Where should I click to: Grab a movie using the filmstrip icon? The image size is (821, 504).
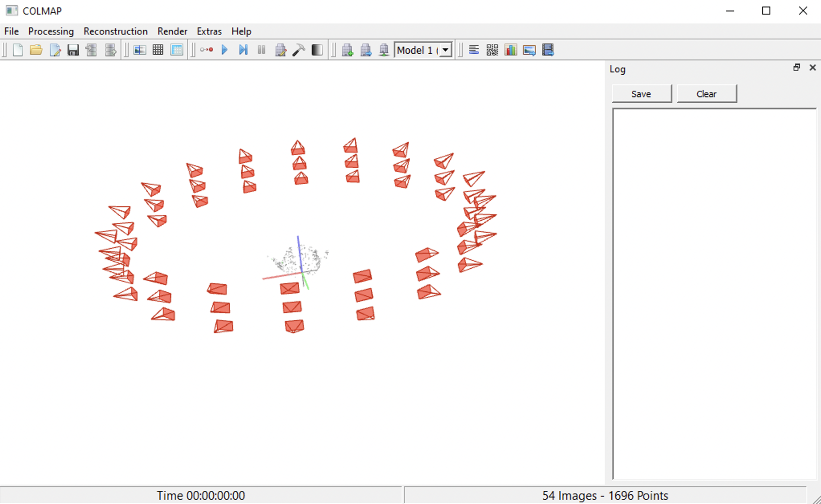tap(547, 50)
